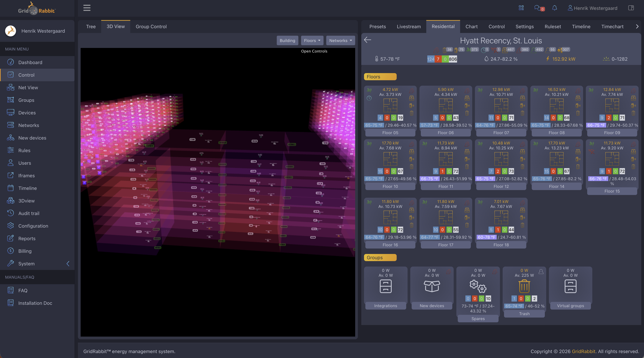The height and width of the screenshot is (358, 644).
Task: Click the floorplan icon on Floor 07 card
Action: coord(501,105)
